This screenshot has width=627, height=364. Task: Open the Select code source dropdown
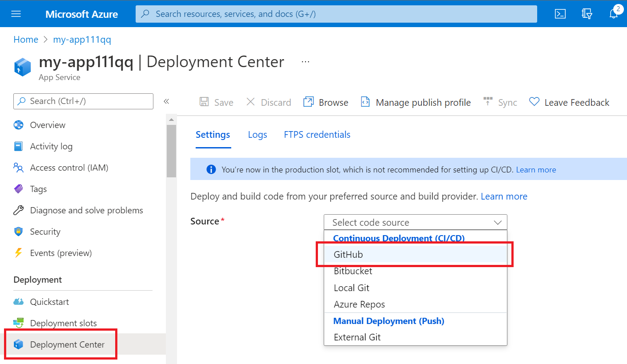(415, 222)
